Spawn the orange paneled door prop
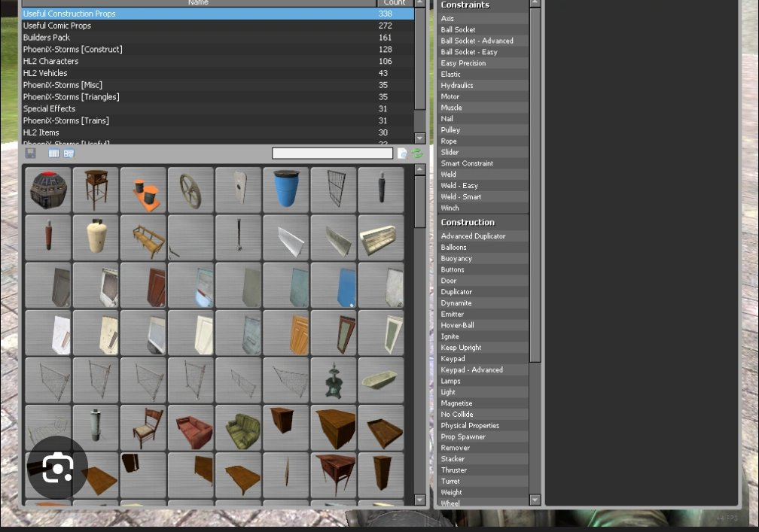This screenshot has height=532, width=759. 286,333
